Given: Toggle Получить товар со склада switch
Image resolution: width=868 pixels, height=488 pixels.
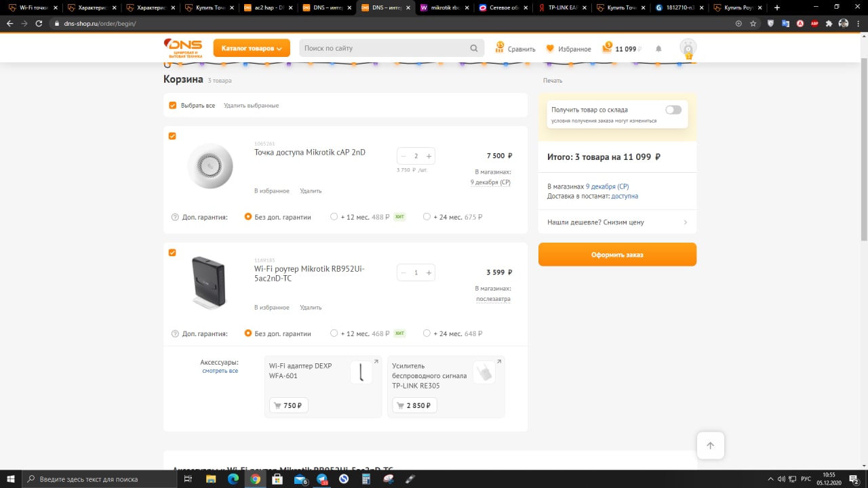Looking at the screenshot, I should click(673, 110).
